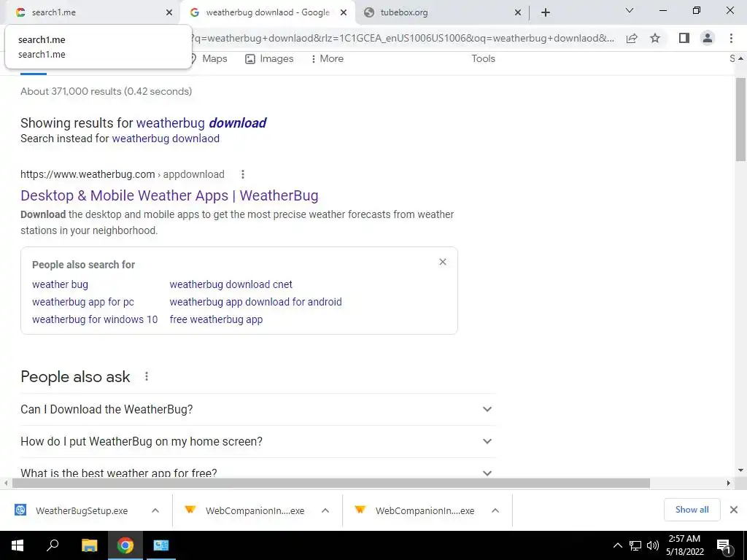Click the Chrome taskbar icon
Screen dimensions: 747x560
[125, 545]
